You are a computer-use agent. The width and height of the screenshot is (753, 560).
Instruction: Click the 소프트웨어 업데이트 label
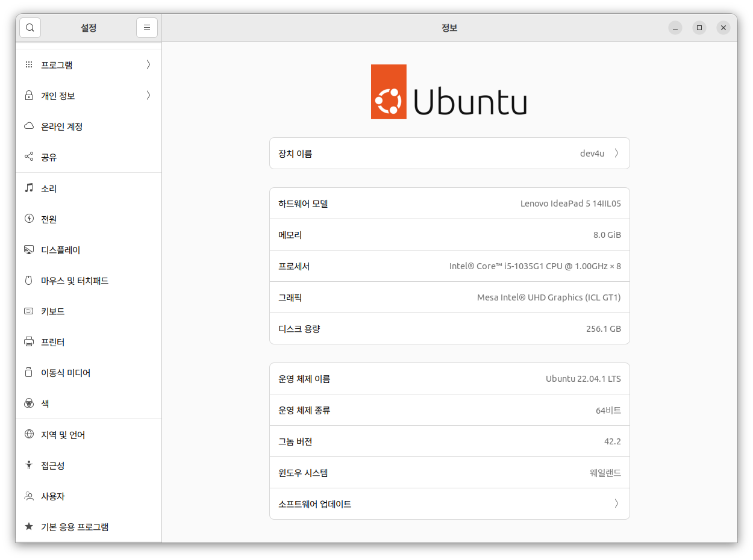315,504
